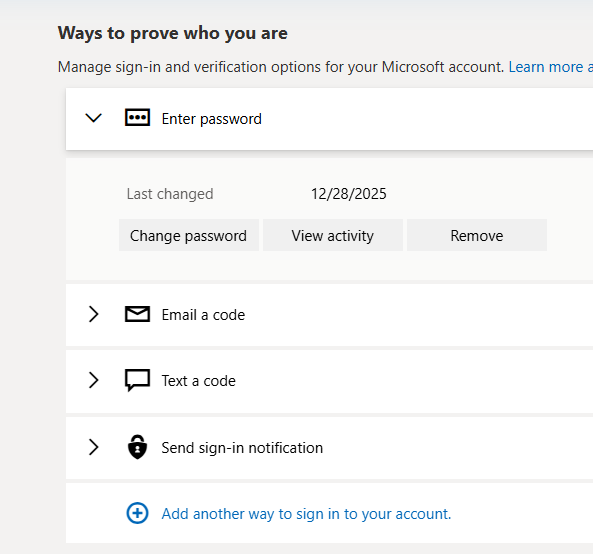Click Add another way to sign in link
Screen dimensions: 593x554
(x=306, y=514)
